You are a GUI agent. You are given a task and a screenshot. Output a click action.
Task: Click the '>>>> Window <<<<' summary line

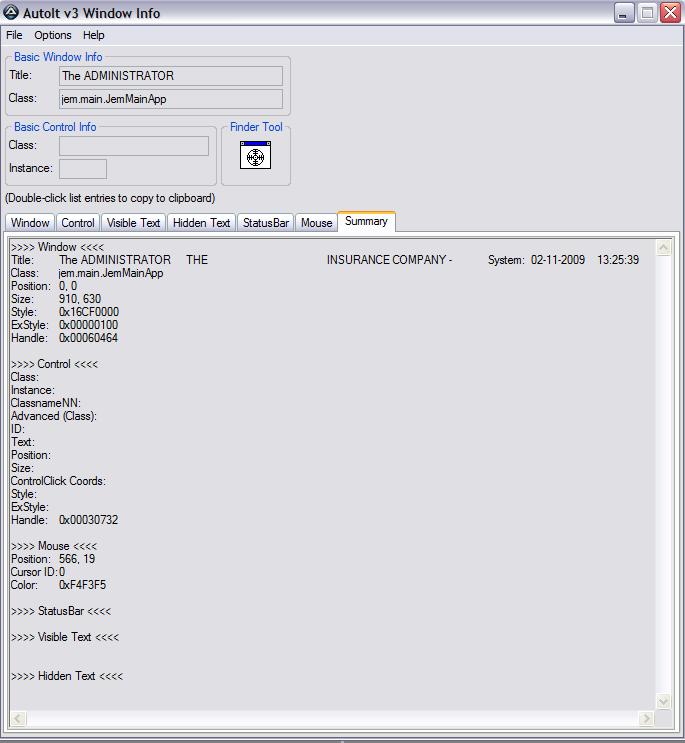point(57,247)
